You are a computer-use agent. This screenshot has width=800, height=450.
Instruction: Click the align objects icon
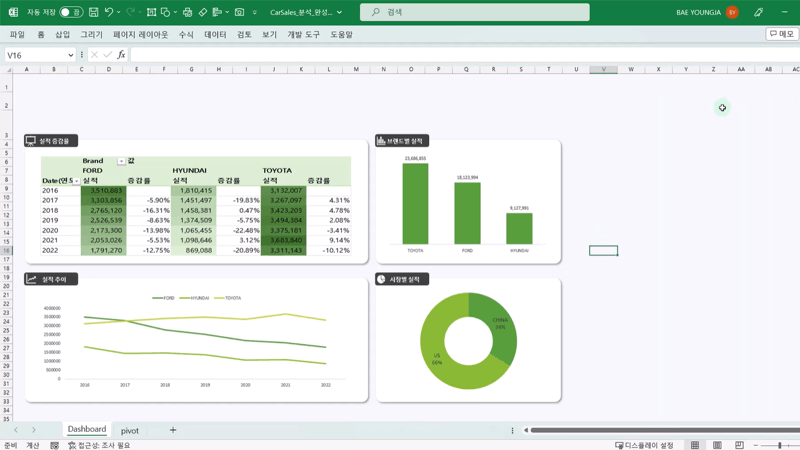point(217,12)
